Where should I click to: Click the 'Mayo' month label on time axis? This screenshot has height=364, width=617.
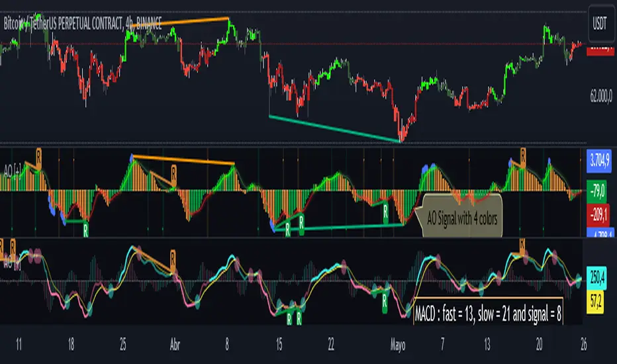click(398, 345)
